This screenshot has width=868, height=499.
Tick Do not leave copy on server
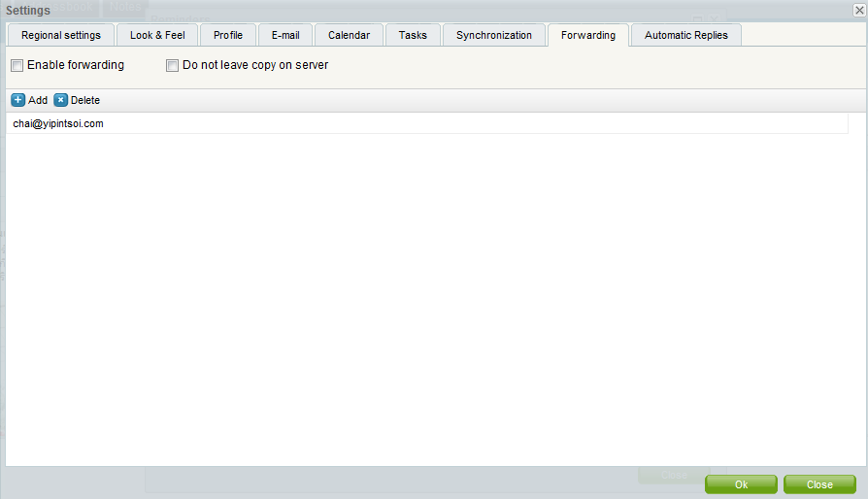pyautogui.click(x=172, y=65)
